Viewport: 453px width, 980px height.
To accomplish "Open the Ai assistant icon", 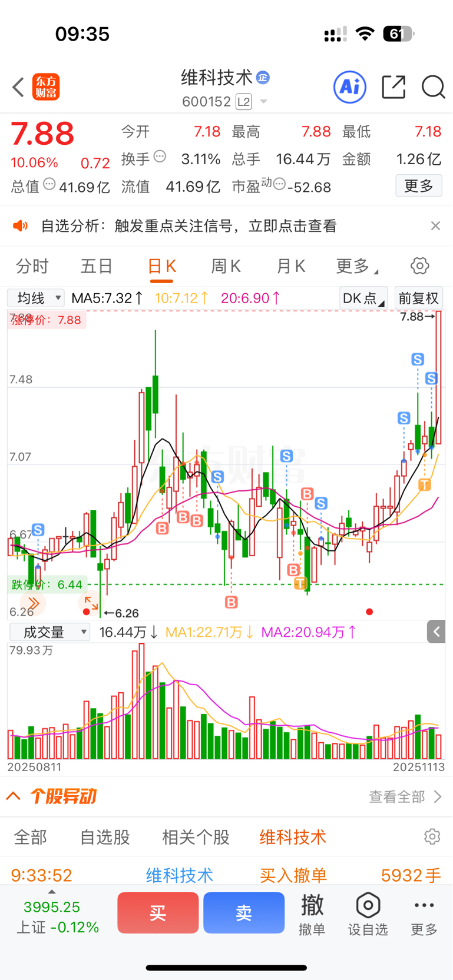I will click(350, 87).
